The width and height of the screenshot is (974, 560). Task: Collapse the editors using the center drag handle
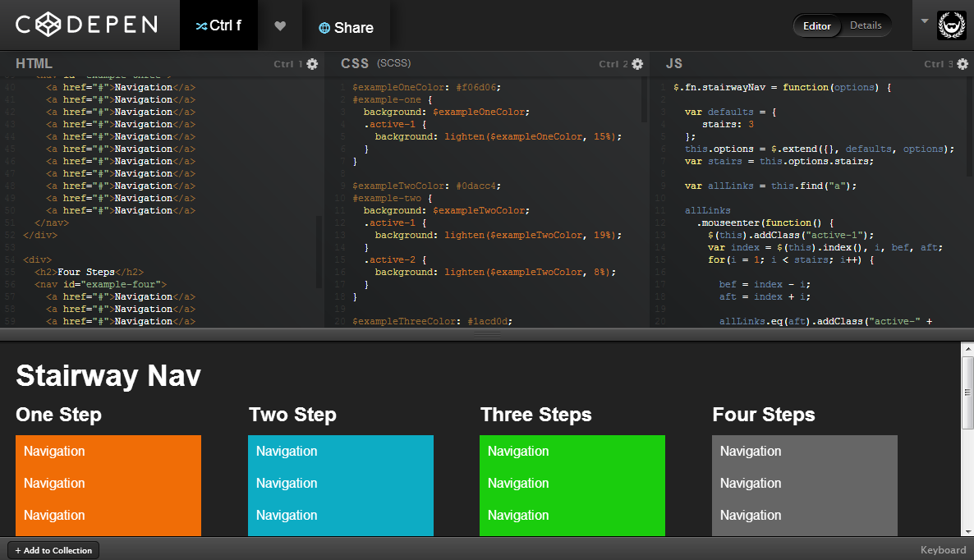tap(487, 334)
